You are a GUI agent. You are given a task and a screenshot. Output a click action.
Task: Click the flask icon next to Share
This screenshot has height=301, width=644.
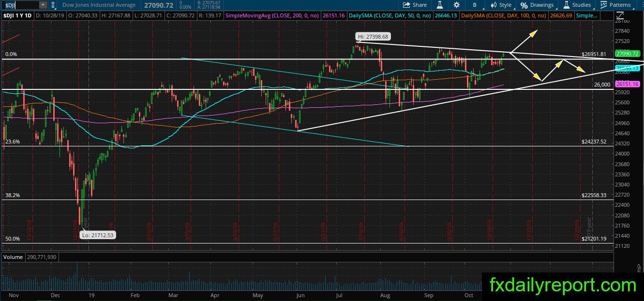point(440,5)
